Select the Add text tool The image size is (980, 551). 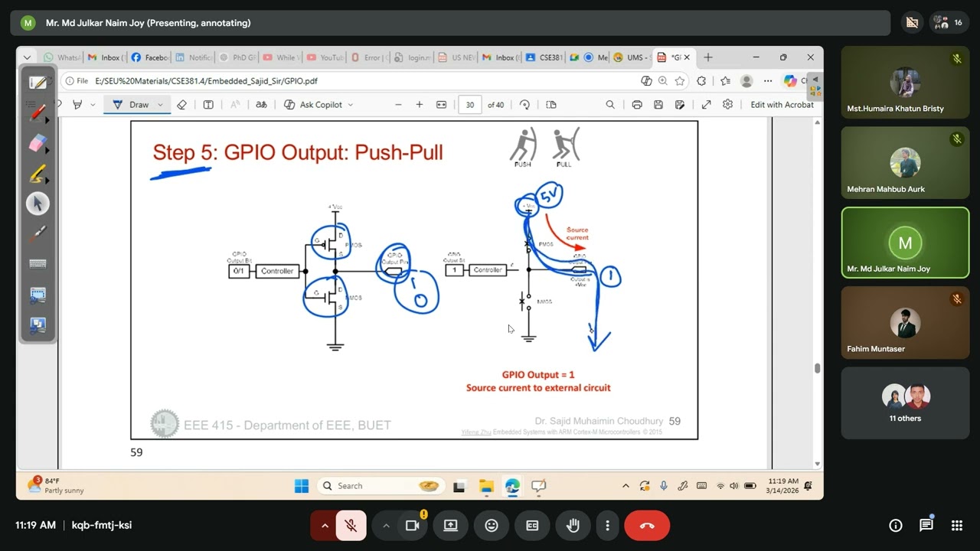coord(208,105)
